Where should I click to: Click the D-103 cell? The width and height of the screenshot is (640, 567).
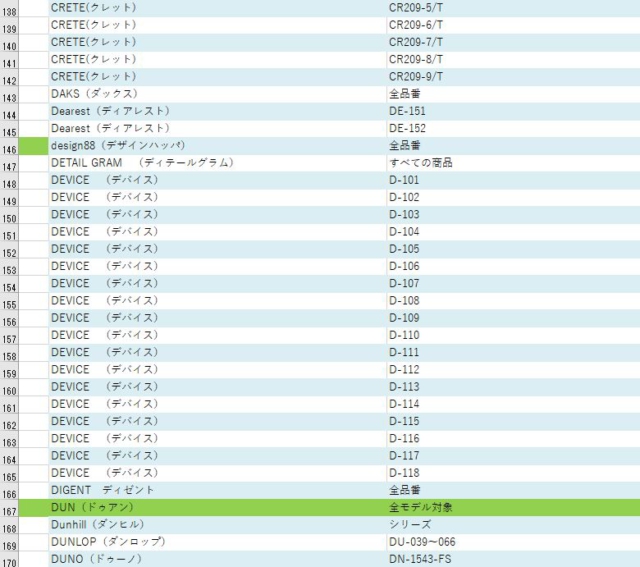point(513,214)
